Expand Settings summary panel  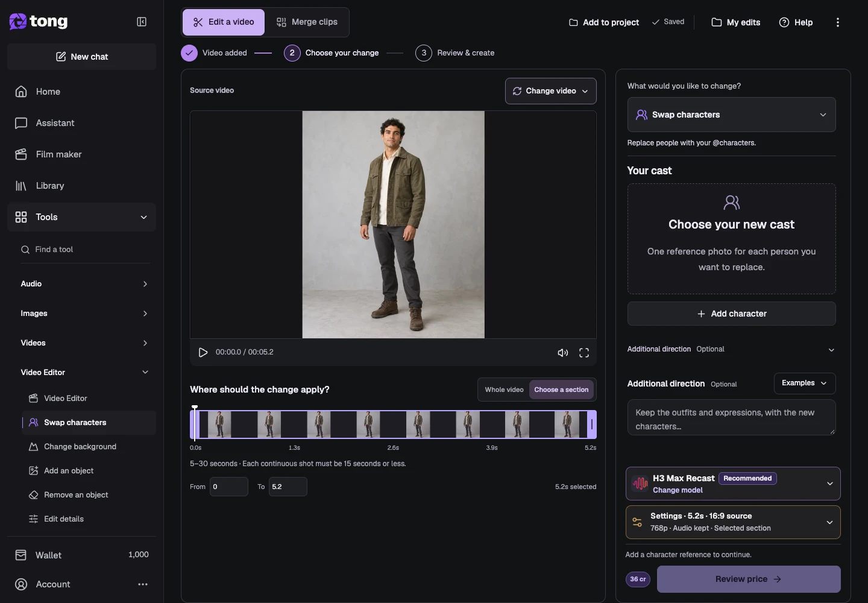733,522
